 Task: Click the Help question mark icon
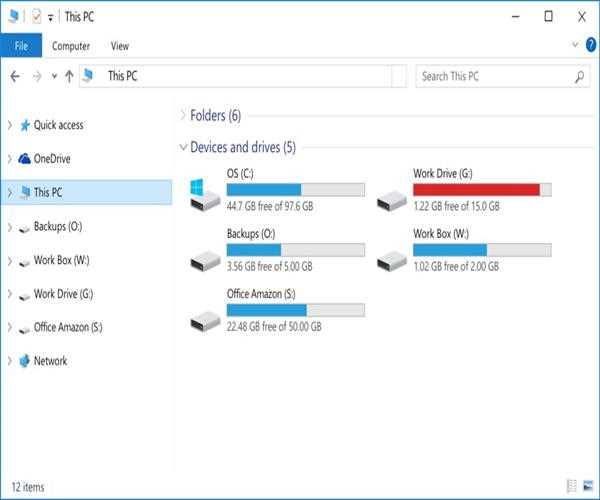coord(590,45)
